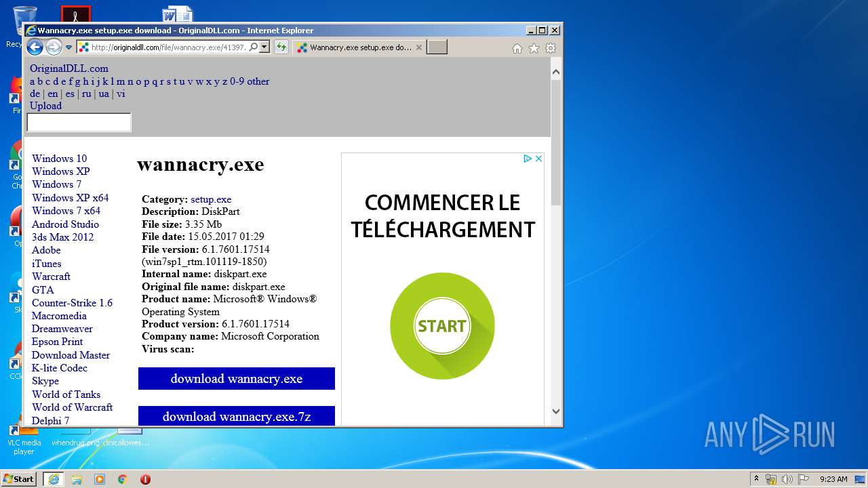Click the Upload link
The width and height of the screenshot is (868, 488).
click(45, 106)
